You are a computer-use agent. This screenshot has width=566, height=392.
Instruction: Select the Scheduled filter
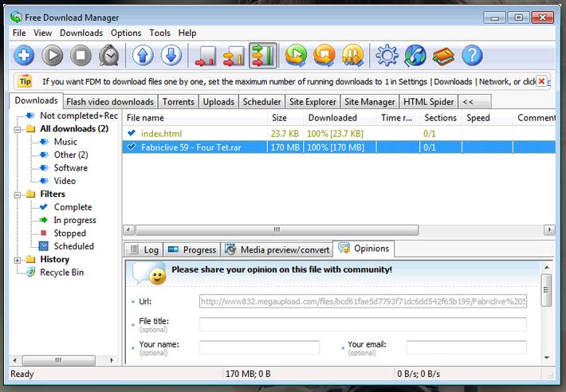(73, 246)
